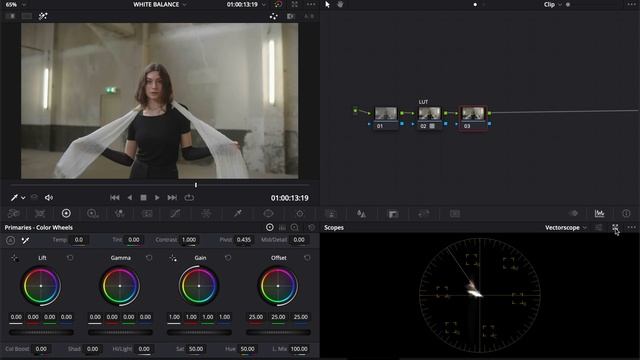Reset the Lift wheel
The image size is (640, 360).
click(70, 258)
